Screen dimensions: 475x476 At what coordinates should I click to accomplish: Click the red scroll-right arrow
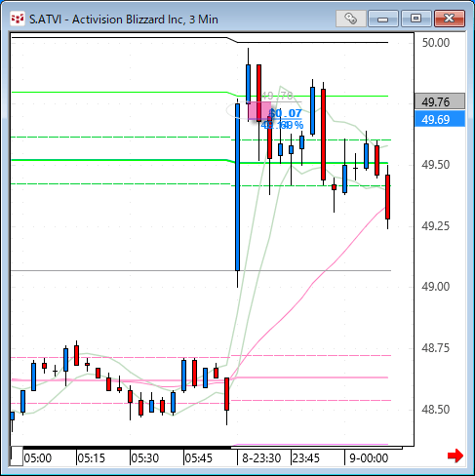(x=455, y=456)
